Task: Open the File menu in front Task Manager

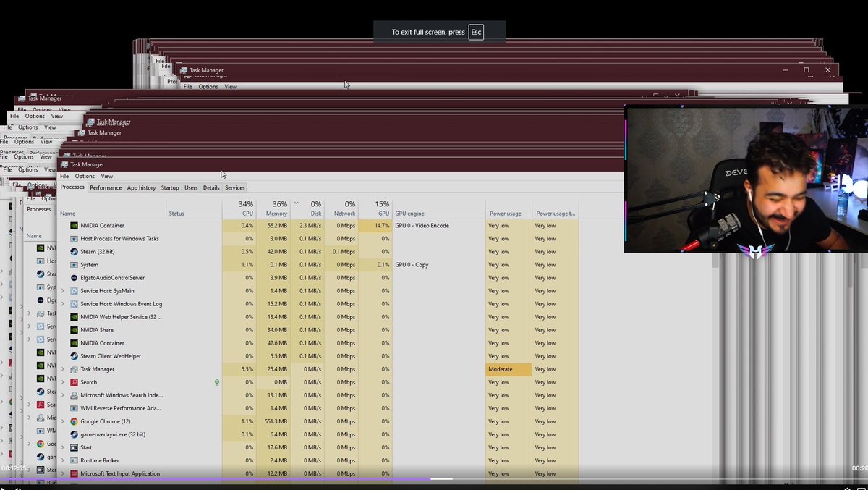Action: [64, 177]
